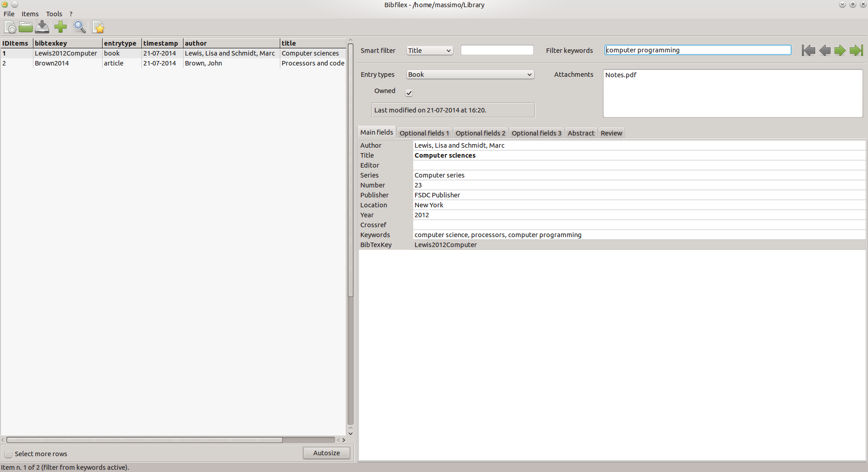Click the entrytype column header
This screenshot has width=868, height=472.
pos(122,43)
